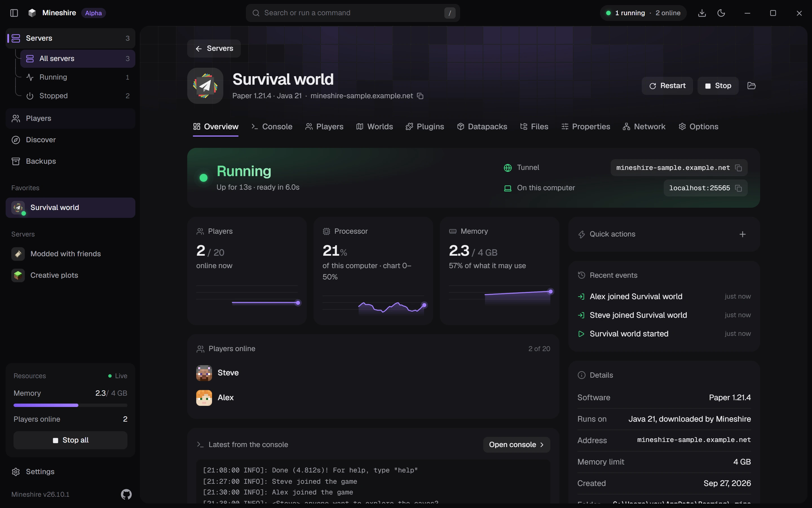Image resolution: width=812 pixels, height=508 pixels.
Task: Copy the Tunnel address mineshire-sample.example.net
Action: (x=738, y=168)
